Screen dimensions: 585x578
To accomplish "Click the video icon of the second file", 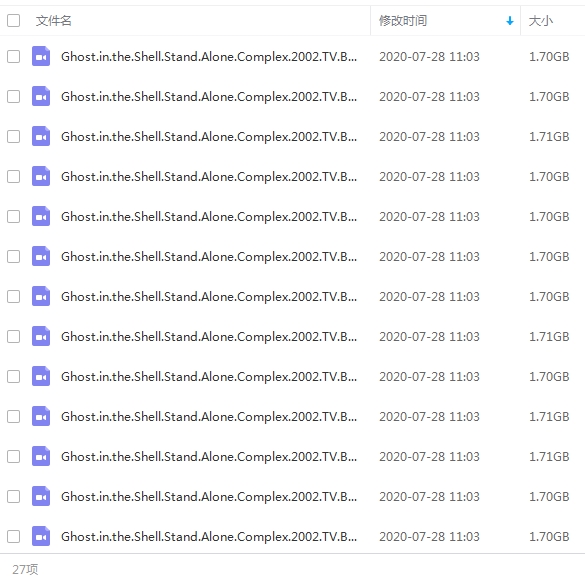I will pyautogui.click(x=41, y=96).
